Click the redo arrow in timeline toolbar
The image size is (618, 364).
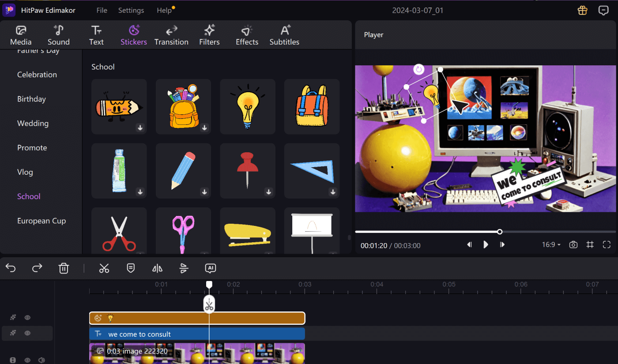[x=38, y=268]
